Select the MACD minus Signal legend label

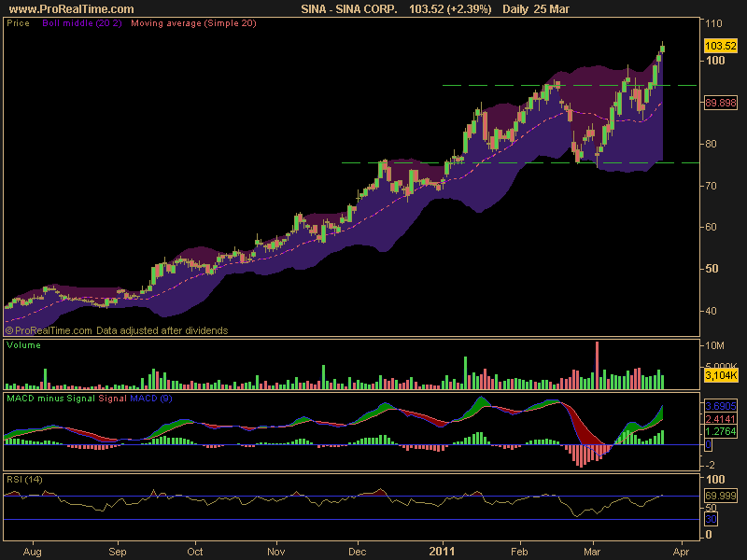(50, 399)
